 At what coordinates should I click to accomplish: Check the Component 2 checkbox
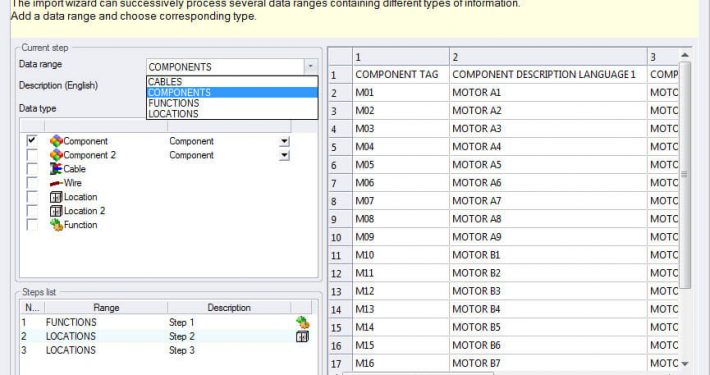click(32, 155)
